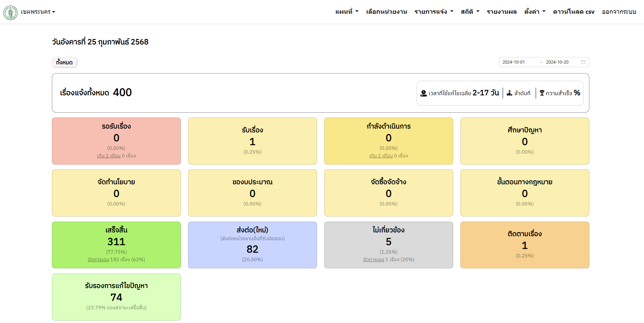Open the ส่งต่อ(ใหม่) status card
The height and width of the screenshot is (323, 644).
click(252, 245)
